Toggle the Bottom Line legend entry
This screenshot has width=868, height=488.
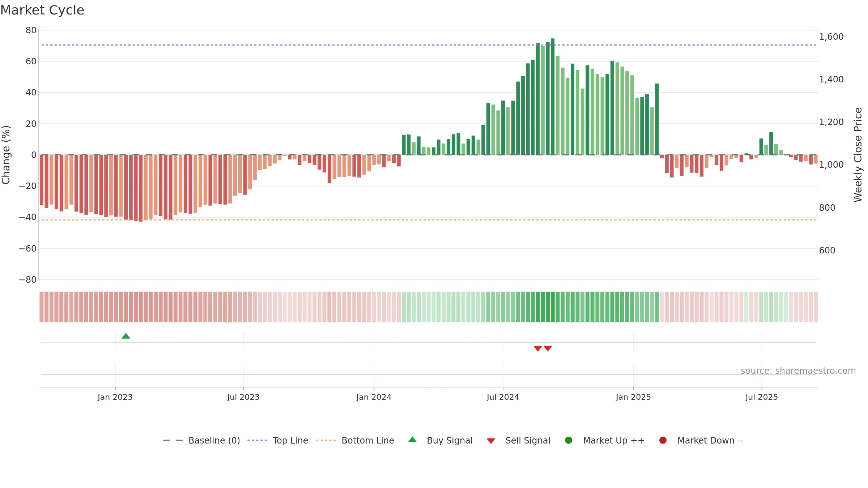click(x=355, y=441)
